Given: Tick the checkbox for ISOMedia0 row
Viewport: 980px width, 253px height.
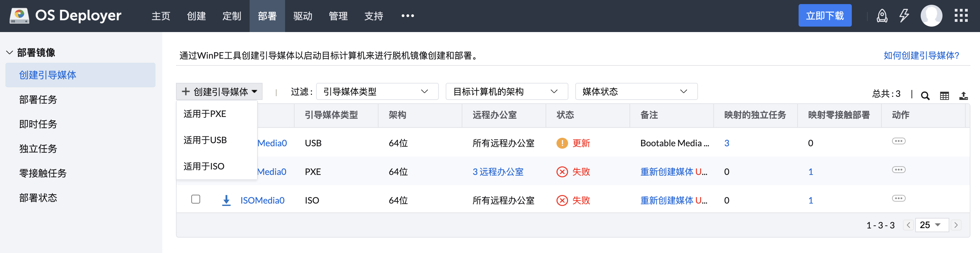Looking at the screenshot, I should point(195,199).
